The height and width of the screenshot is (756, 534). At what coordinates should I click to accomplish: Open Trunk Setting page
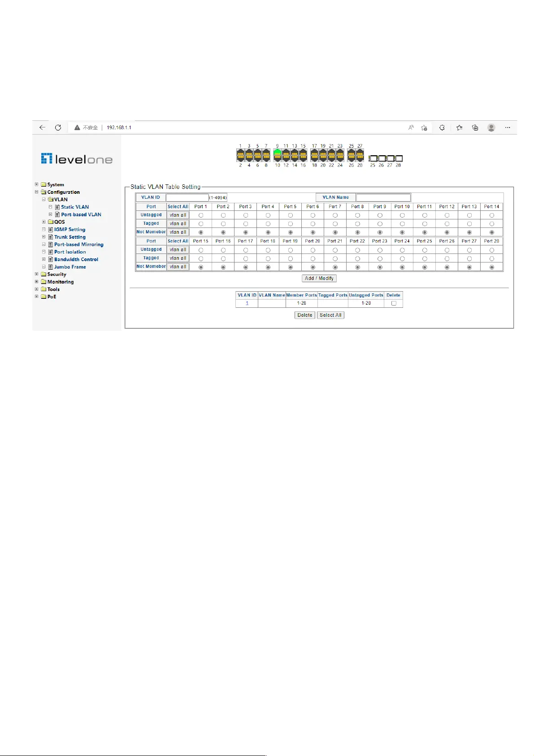pyautogui.click(x=70, y=237)
